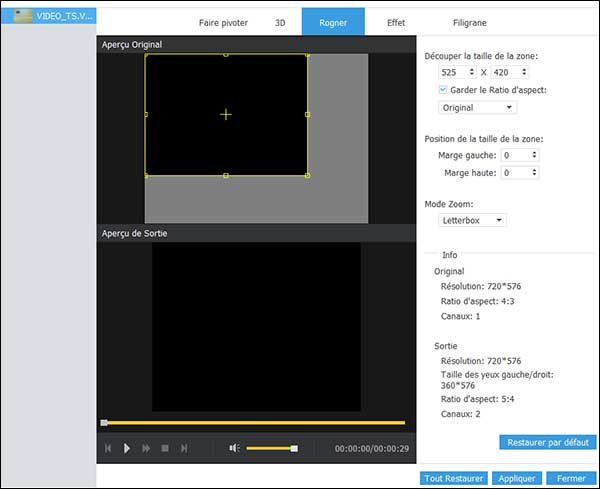Click the Play button in the player
The height and width of the screenshot is (489, 600).
click(x=127, y=448)
